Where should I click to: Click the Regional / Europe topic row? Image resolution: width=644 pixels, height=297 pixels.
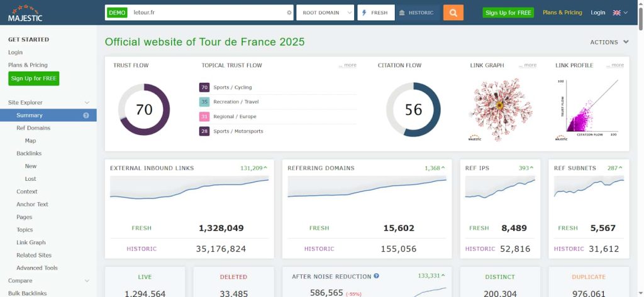tap(277, 117)
